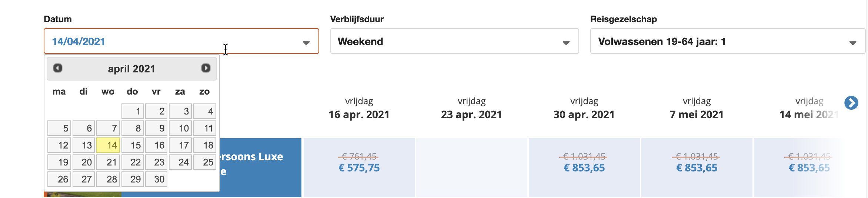Open the Datum dropdown arrow
Viewport: 868px width, 198px height.
306,43
